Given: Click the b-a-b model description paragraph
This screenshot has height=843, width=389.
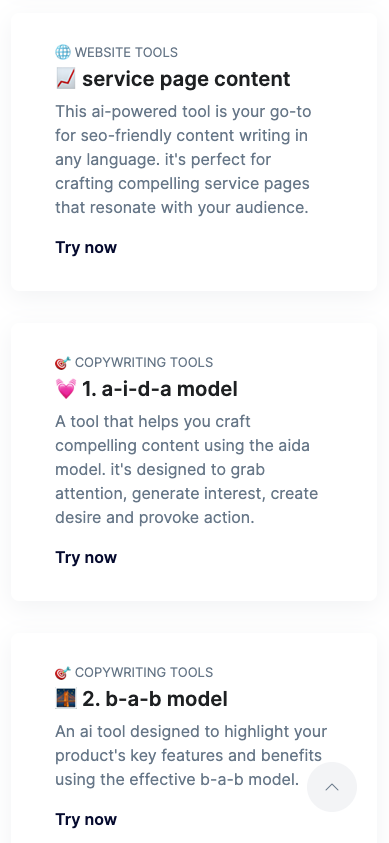Looking at the screenshot, I should (x=191, y=755).
